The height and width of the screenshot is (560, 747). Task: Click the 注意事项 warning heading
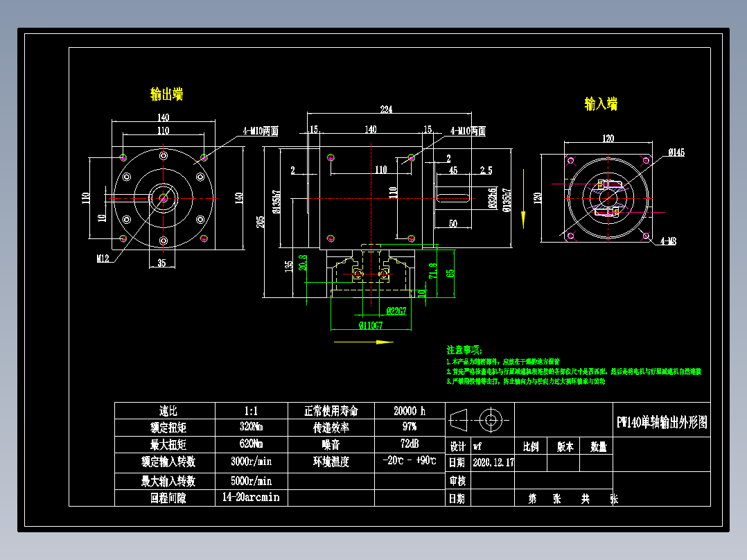pyautogui.click(x=464, y=350)
